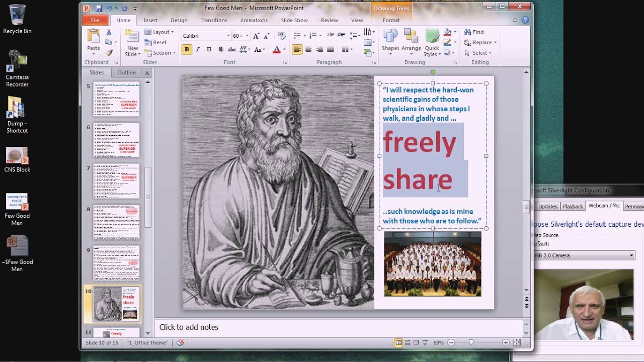Zoom out with minus button
Image resolution: width=644 pixels, height=362 pixels.
tap(451, 342)
